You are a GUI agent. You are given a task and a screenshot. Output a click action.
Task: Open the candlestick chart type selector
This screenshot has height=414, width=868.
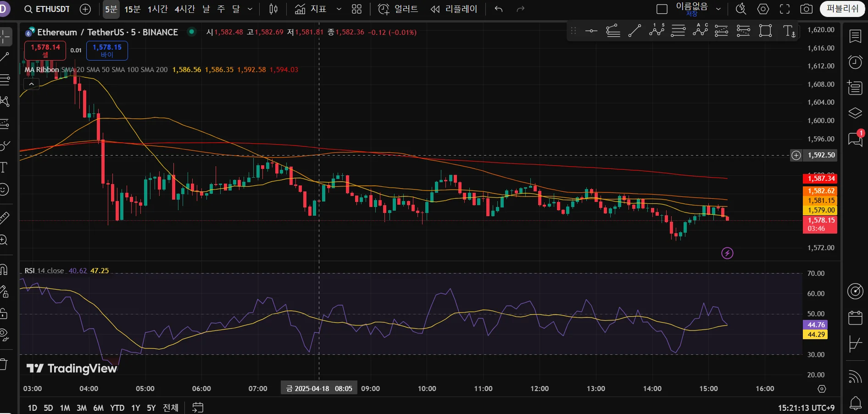[x=273, y=9]
